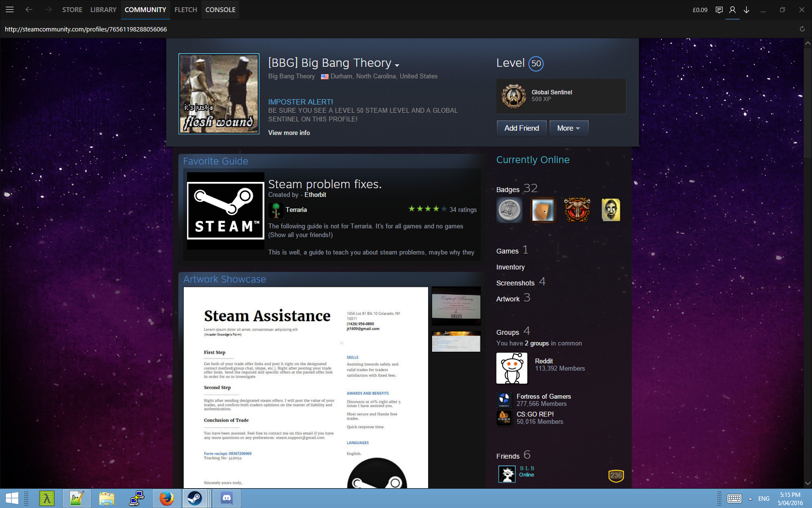This screenshot has height=508, width=812.
Task: Open the hamburger menu icon
Action: pyautogui.click(x=10, y=10)
